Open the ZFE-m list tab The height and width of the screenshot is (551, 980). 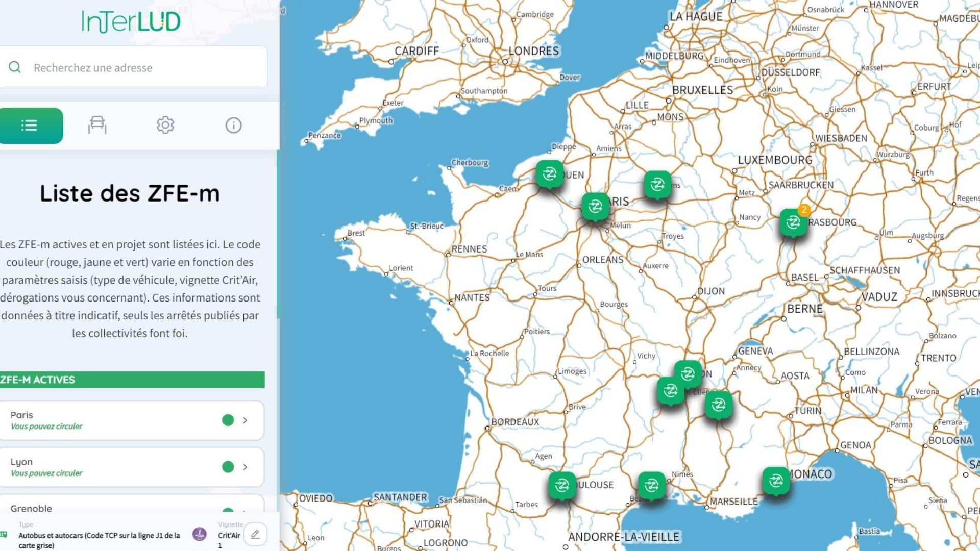tap(30, 126)
